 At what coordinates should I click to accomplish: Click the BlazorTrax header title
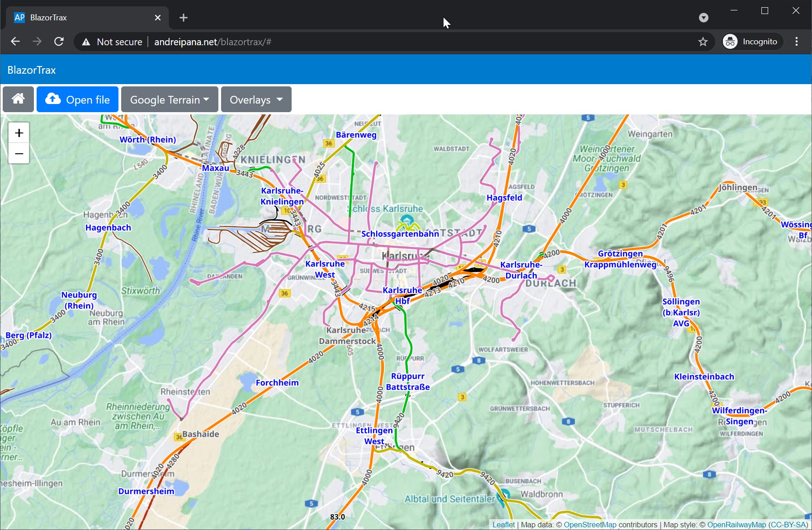(x=32, y=70)
